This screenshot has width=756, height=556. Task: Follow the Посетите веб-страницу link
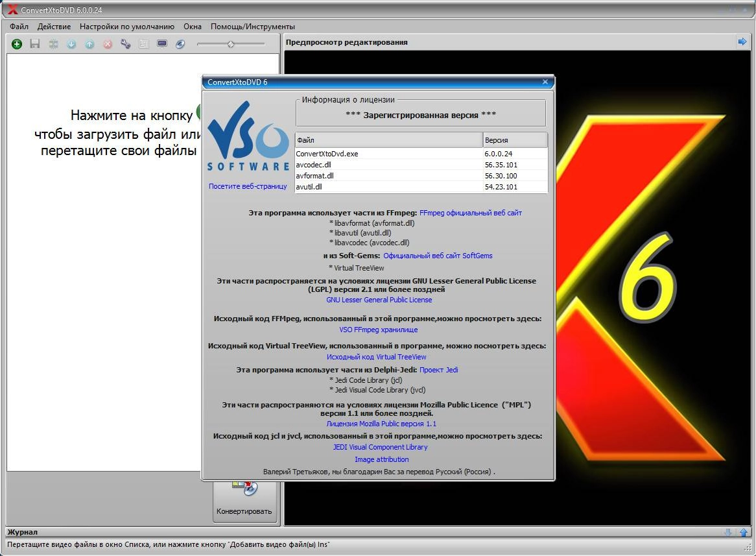pyautogui.click(x=248, y=186)
